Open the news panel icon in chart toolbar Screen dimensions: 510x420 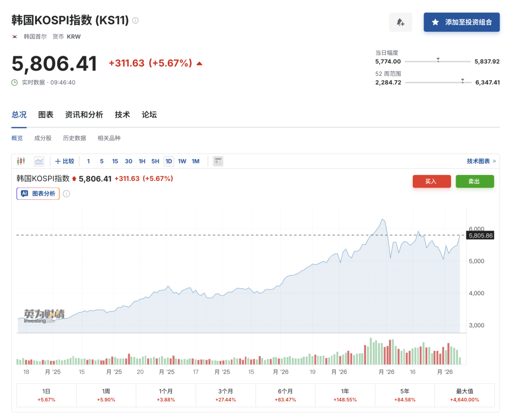pyautogui.click(x=218, y=161)
